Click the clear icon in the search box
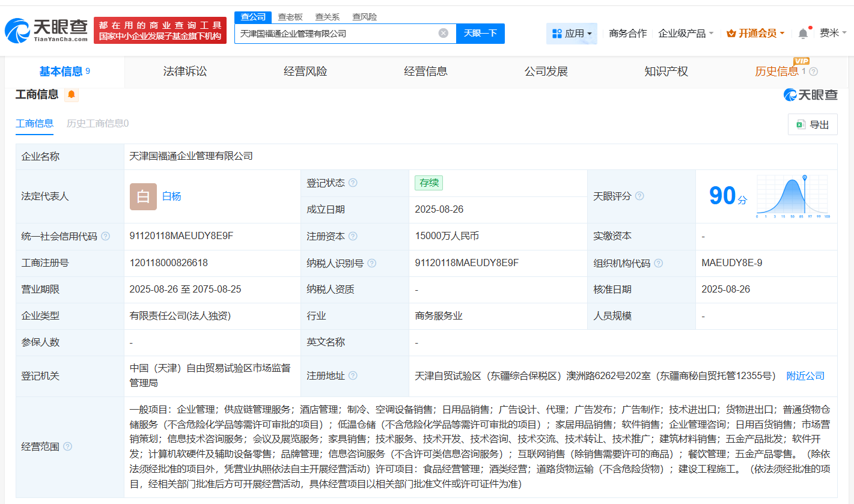Screen dimensions: 854x504 click(444, 33)
